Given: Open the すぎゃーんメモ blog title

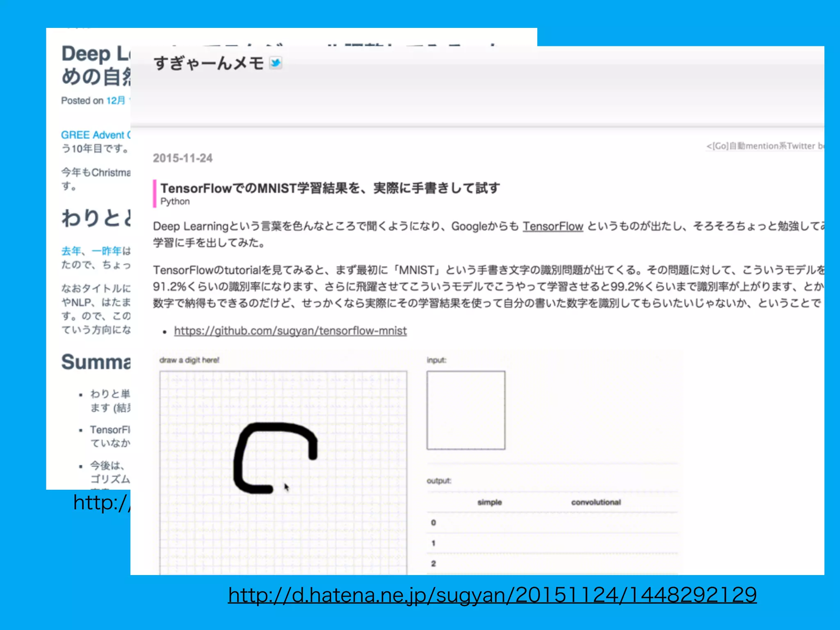Looking at the screenshot, I should click(x=209, y=63).
